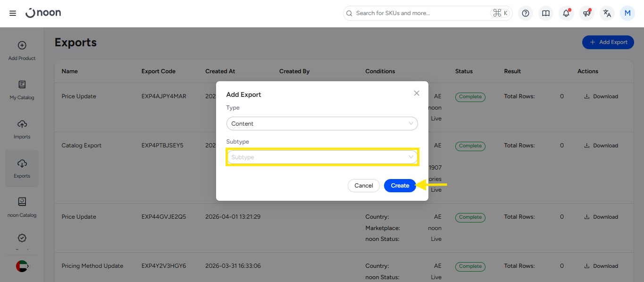Viewport: 644px width, 282px height.
Task: Open user profile avatar M
Action: 627,13
